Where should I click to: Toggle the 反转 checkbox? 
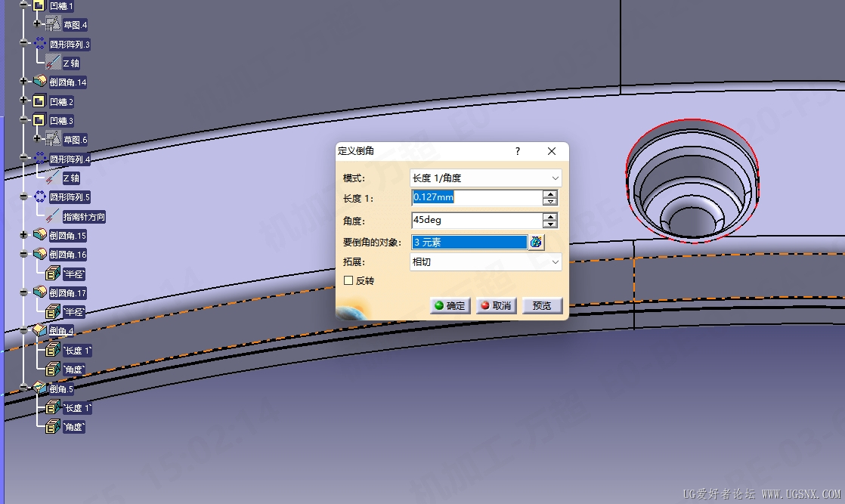pyautogui.click(x=348, y=280)
